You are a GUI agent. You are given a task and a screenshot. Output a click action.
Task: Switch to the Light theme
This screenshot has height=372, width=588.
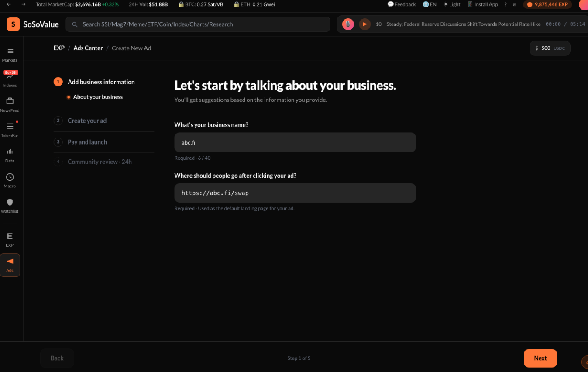coord(452,4)
